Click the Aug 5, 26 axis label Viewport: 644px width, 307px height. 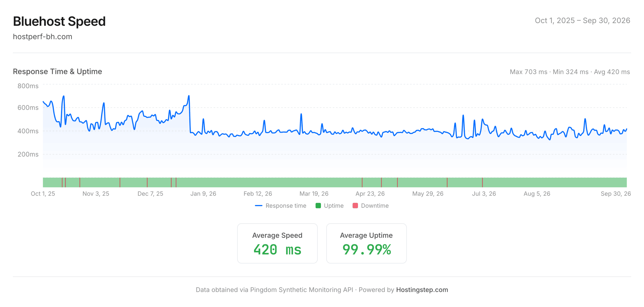click(x=537, y=194)
